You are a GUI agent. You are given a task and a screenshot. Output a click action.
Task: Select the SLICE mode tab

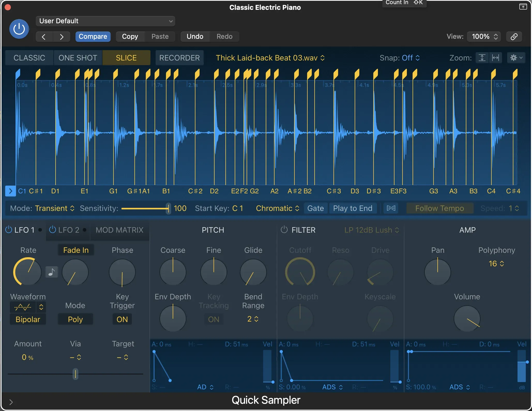click(126, 58)
